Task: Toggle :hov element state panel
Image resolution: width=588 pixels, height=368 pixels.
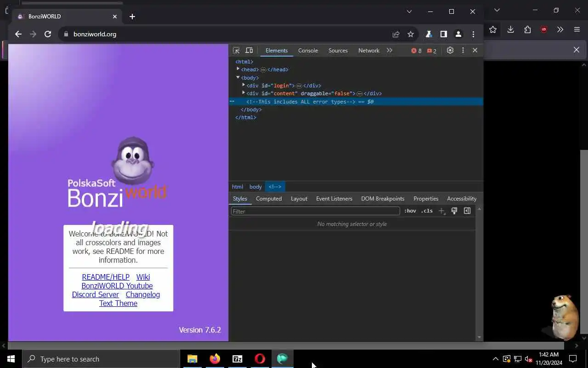Action: (x=410, y=211)
